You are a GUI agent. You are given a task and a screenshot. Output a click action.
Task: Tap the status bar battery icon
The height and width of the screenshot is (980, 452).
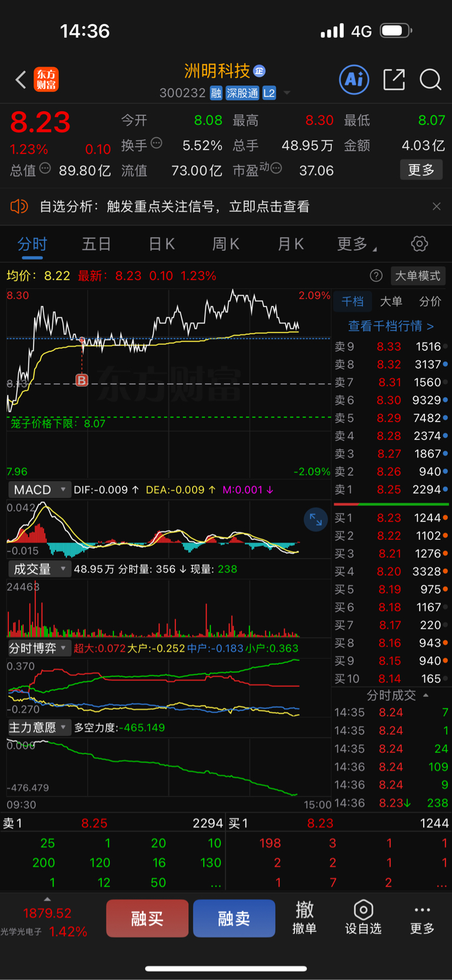(x=396, y=31)
